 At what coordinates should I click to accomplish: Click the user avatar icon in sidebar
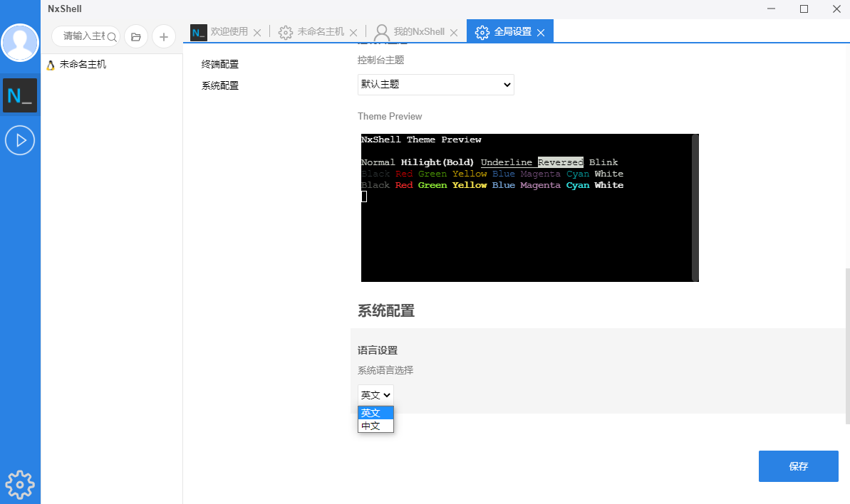point(20,43)
